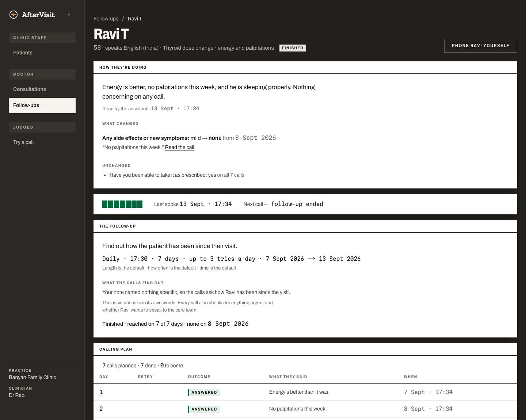
Task: Click the WHEN column header
Action: (411, 377)
